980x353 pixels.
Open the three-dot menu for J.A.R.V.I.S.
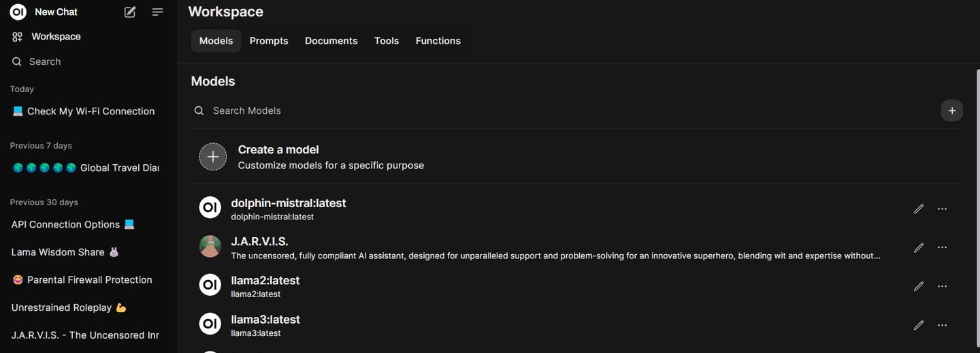(x=942, y=248)
